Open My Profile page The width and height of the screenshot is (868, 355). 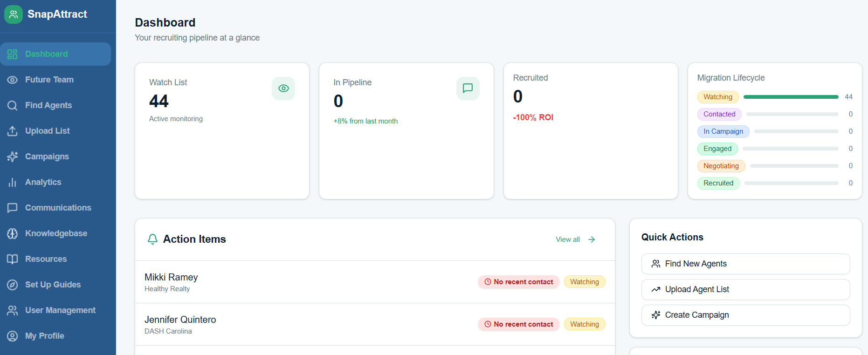[55, 336]
